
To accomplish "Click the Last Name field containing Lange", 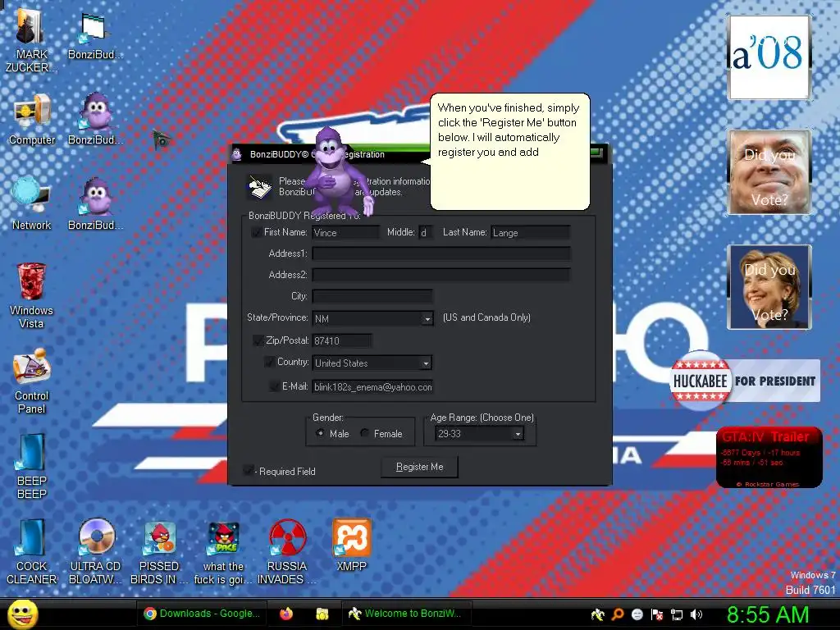I will (531, 232).
